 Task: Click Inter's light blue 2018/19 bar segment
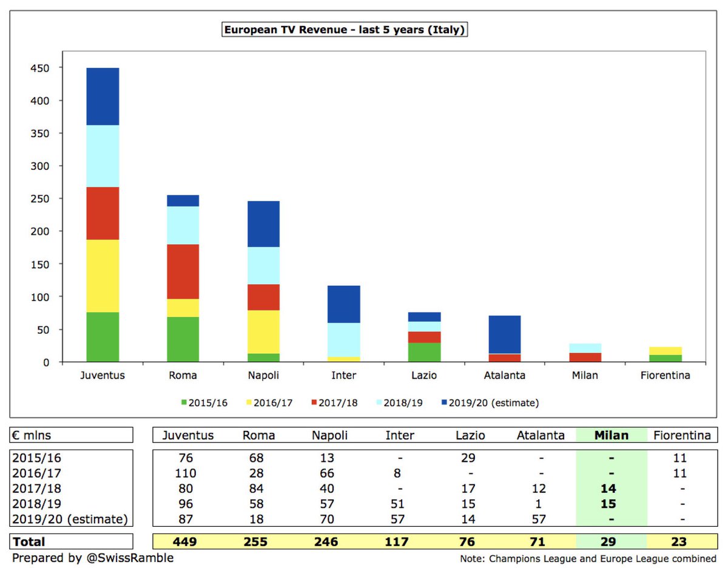(343, 340)
